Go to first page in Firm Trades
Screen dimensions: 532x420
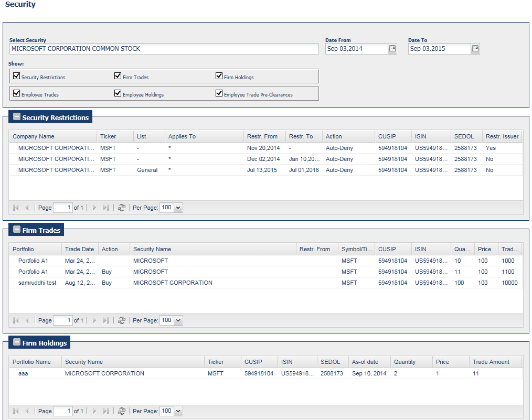coord(16,320)
